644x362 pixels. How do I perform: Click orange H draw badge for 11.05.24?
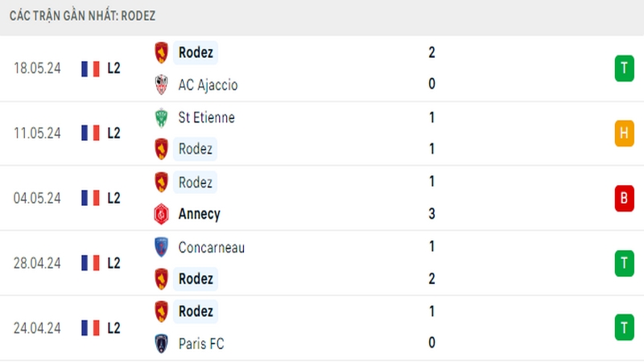tap(625, 133)
